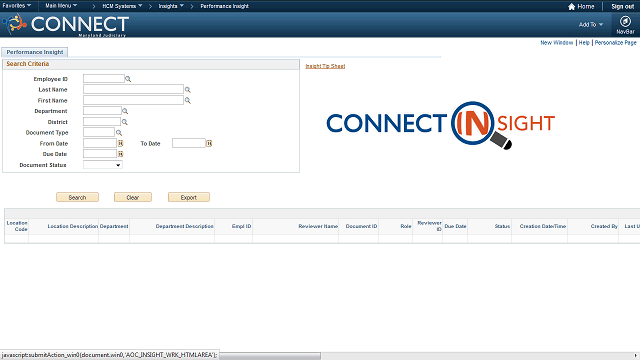Sort by Status column header

coord(502,226)
